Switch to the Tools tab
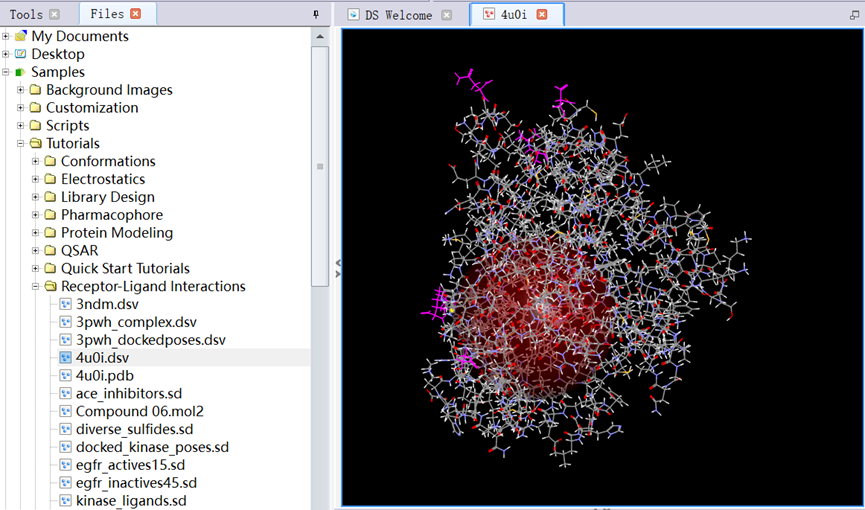Viewport: 865px width, 510px height. pyautogui.click(x=27, y=14)
